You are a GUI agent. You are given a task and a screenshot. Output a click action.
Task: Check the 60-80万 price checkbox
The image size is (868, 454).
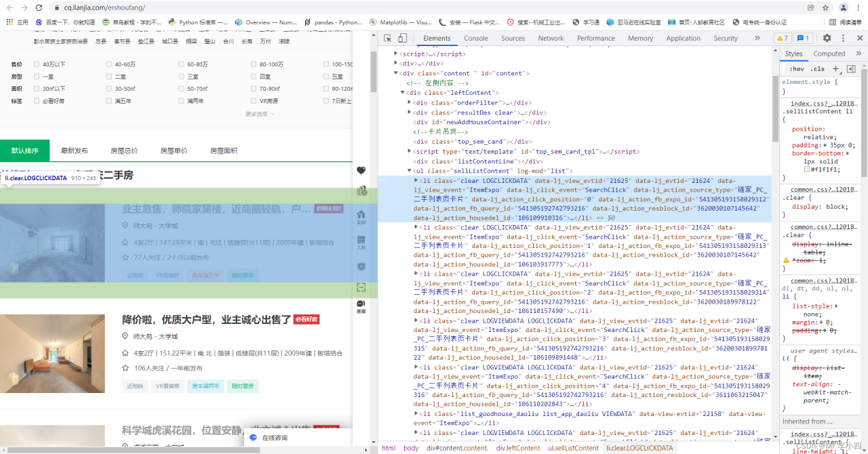(182, 64)
